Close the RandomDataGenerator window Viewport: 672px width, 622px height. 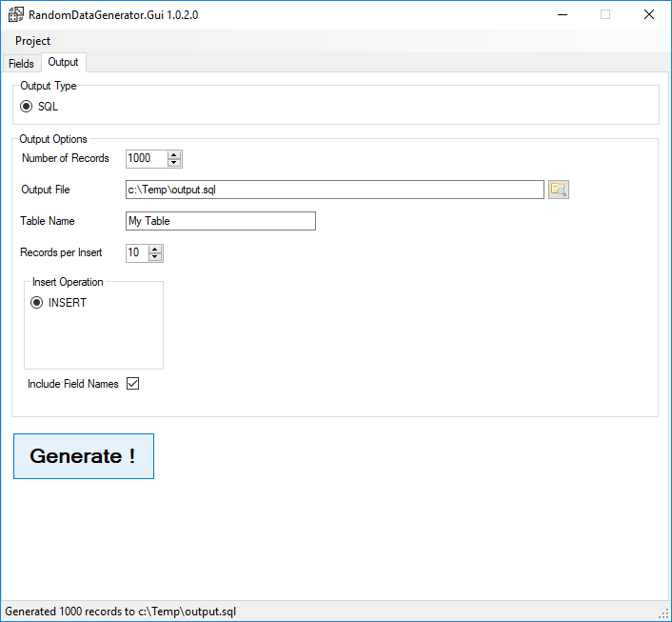[649, 14]
